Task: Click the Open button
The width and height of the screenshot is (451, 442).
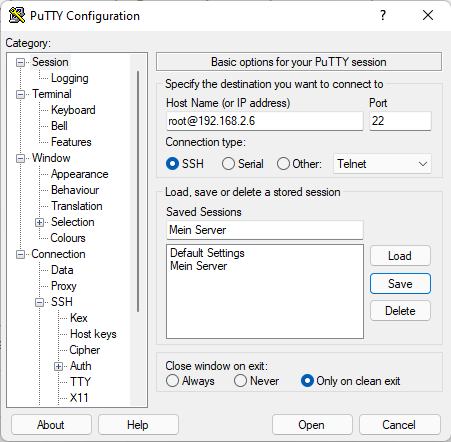Action: tap(312, 425)
